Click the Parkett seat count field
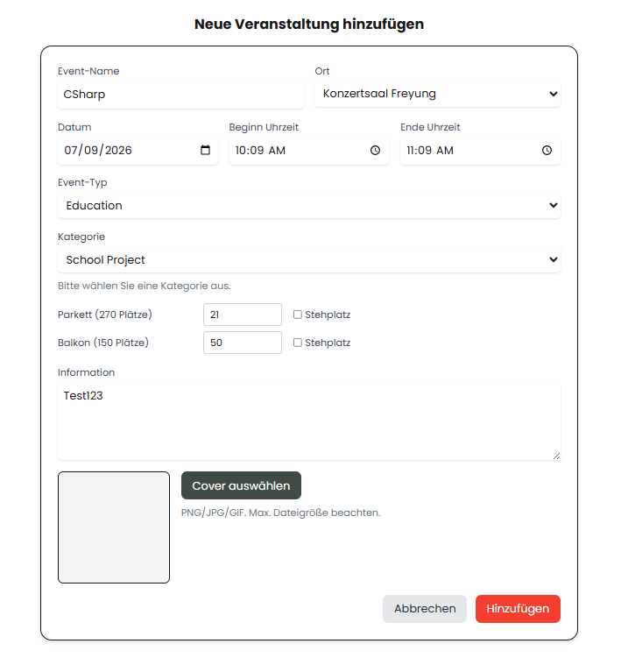Viewport: 621px width, 672px height. [x=243, y=315]
